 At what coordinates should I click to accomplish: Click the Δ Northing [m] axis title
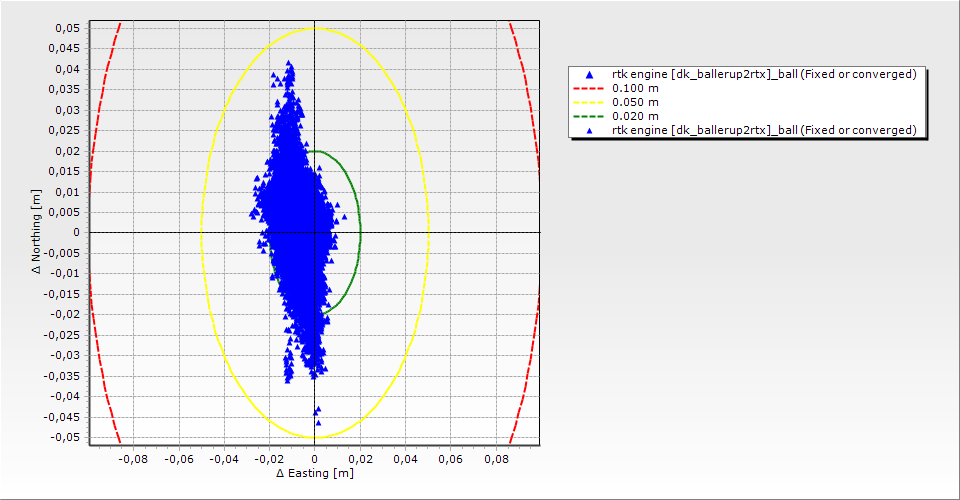point(37,231)
